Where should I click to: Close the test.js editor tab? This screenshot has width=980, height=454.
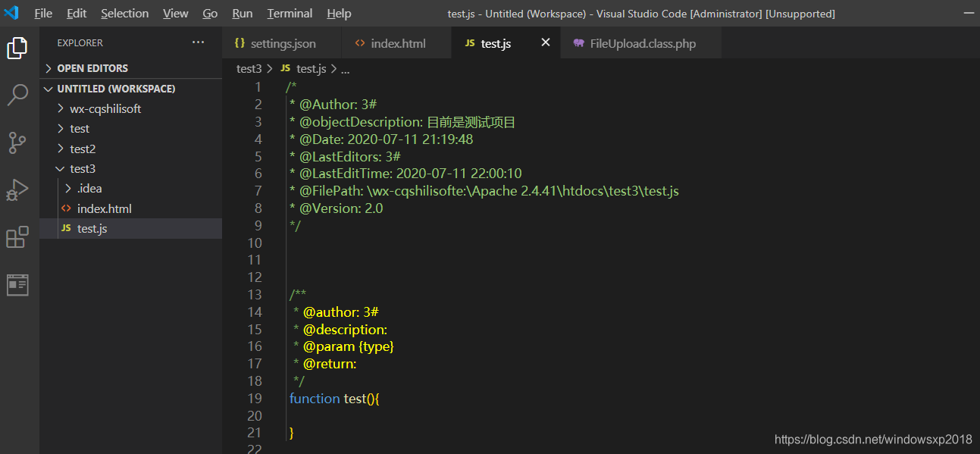tap(545, 43)
